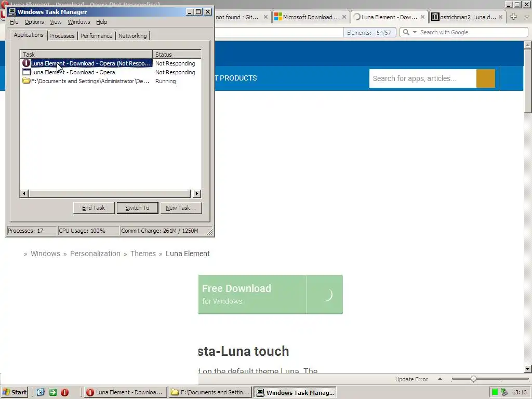Image resolution: width=532 pixels, height=399 pixels.
Task: Click the new tab plus icon in Opera
Action: [514, 16]
